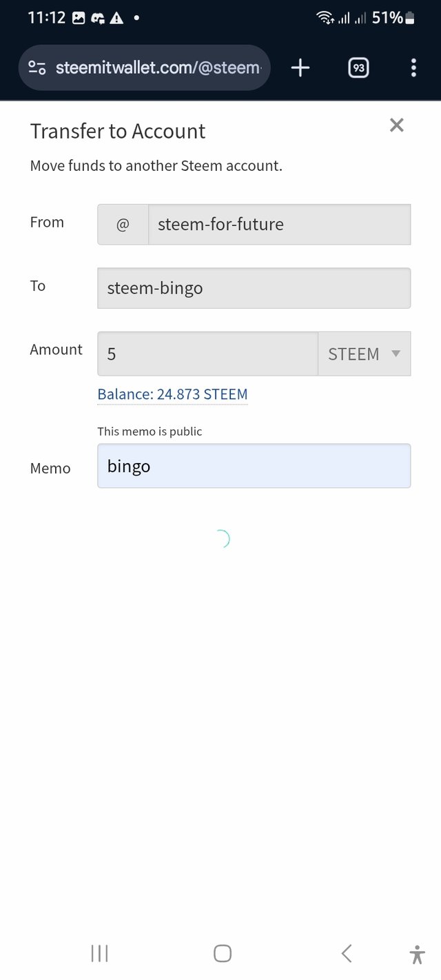This screenshot has height=980, width=441.
Task: Click the @ prefix beside From field
Action: [123, 224]
